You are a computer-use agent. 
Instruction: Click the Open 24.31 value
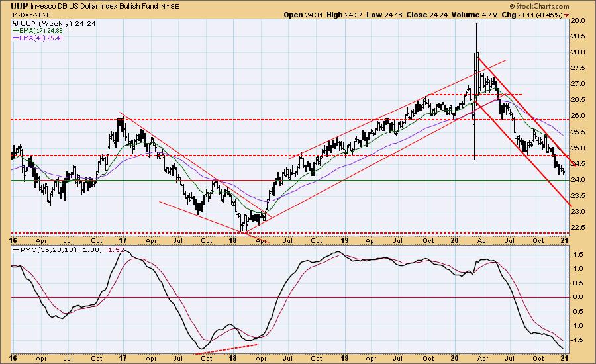coord(303,15)
